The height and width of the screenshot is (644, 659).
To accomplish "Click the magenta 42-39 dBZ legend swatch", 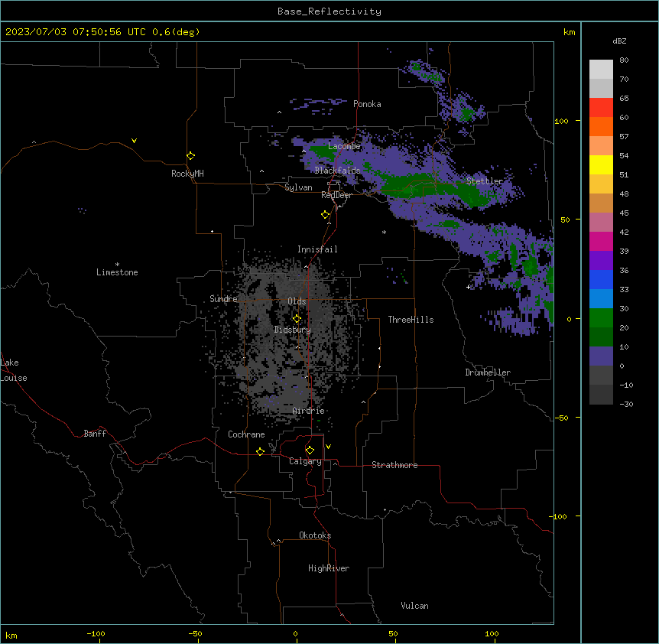I will pos(601,241).
